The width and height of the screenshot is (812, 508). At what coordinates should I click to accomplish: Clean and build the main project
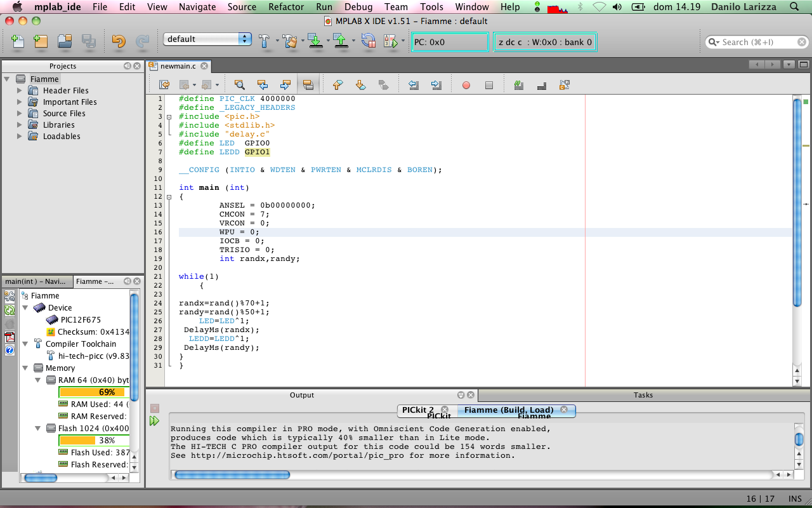click(x=291, y=41)
